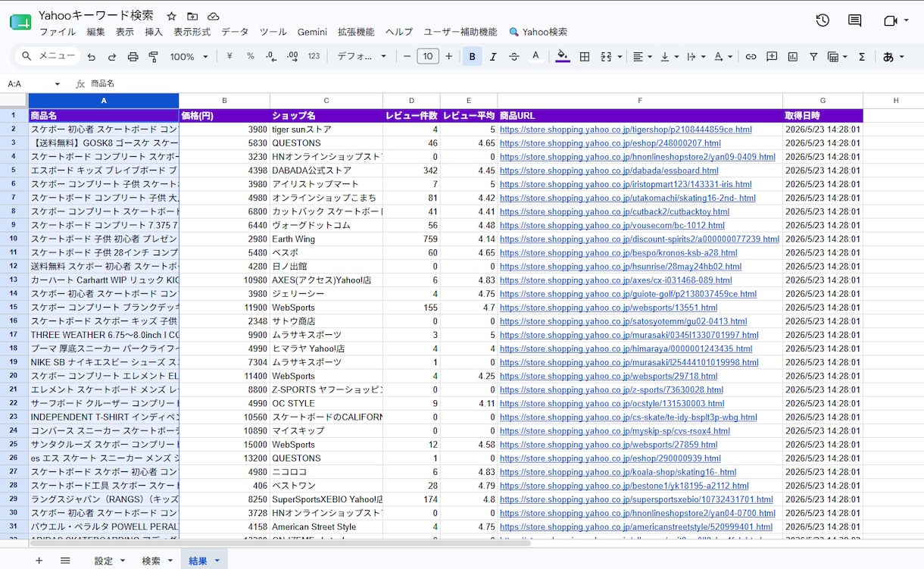Open the fill color bucket
924x569 pixels.
[562, 56]
